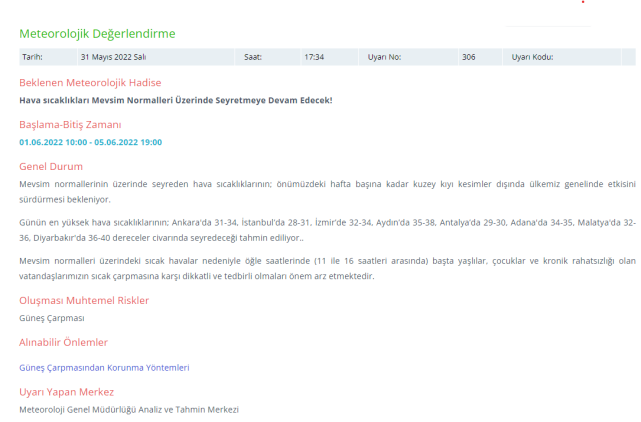Click the time value 17:34
Screen dimensions: 641x422
pyautogui.click(x=314, y=58)
